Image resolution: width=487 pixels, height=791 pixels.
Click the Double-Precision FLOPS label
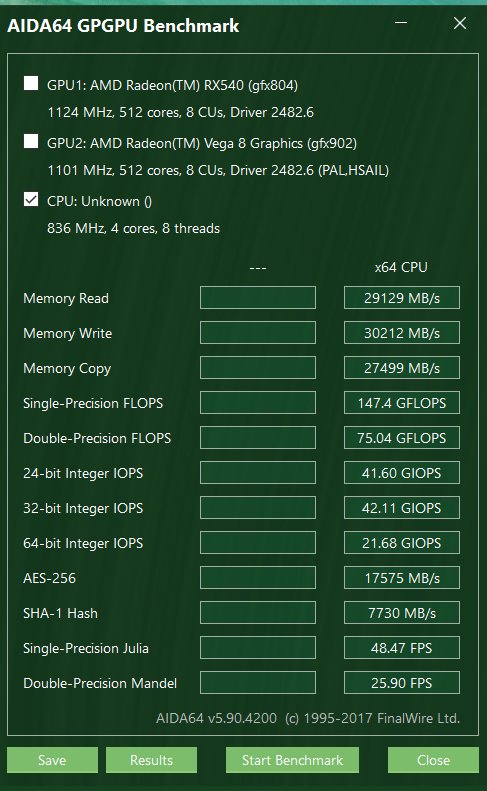97,438
